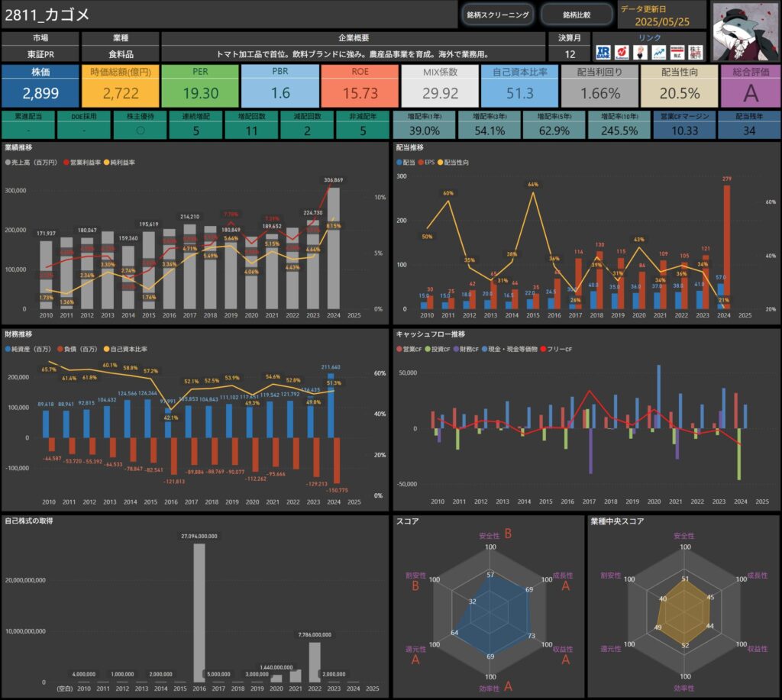Select 配当性向 in the 配当推移 legend
The image size is (782, 700).
pyautogui.click(x=454, y=163)
